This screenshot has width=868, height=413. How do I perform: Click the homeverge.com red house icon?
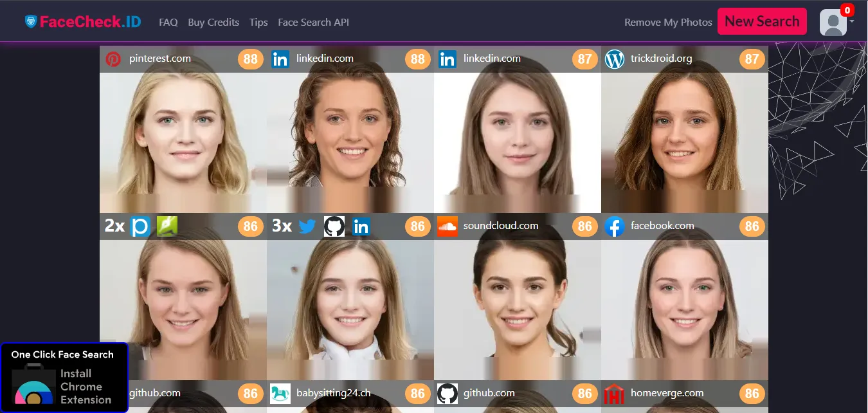pyautogui.click(x=615, y=394)
